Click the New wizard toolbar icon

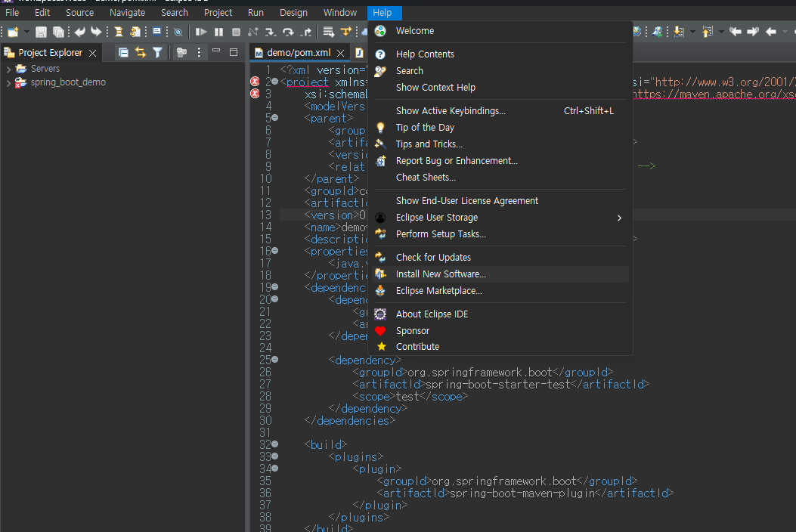point(13,32)
